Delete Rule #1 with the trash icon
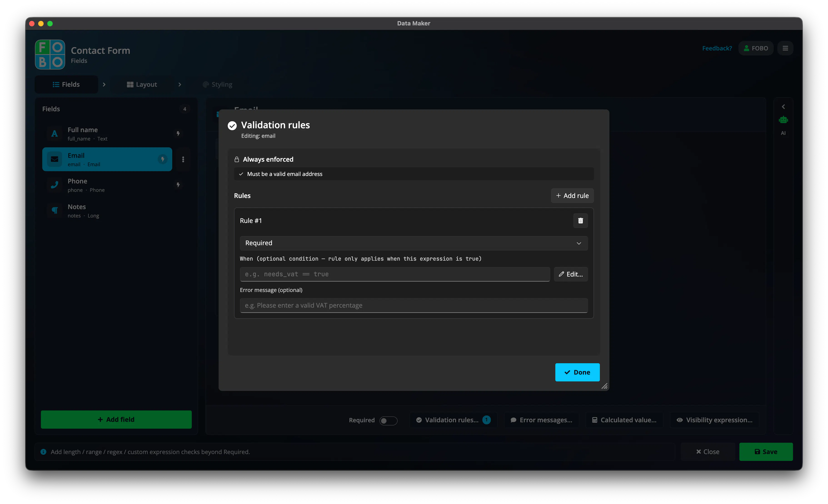Image resolution: width=828 pixels, height=504 pixels. pyautogui.click(x=580, y=221)
